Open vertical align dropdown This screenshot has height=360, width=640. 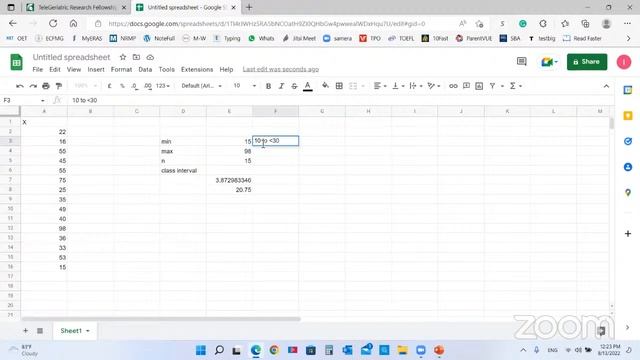(398, 86)
